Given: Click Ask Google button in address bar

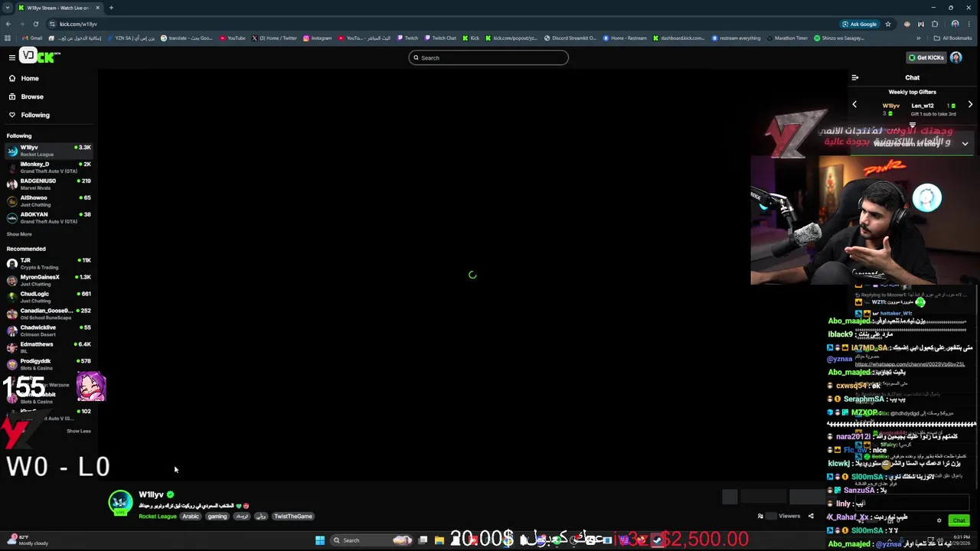Looking at the screenshot, I should [x=860, y=24].
